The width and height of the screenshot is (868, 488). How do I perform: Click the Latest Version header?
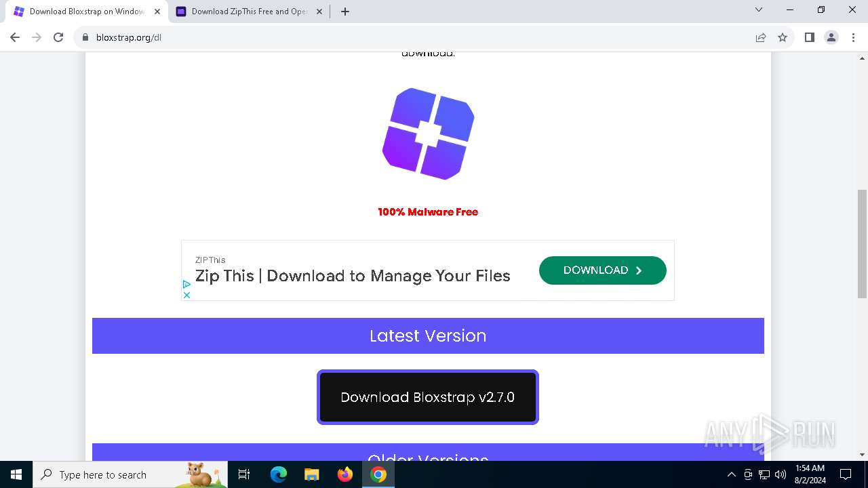(428, 335)
